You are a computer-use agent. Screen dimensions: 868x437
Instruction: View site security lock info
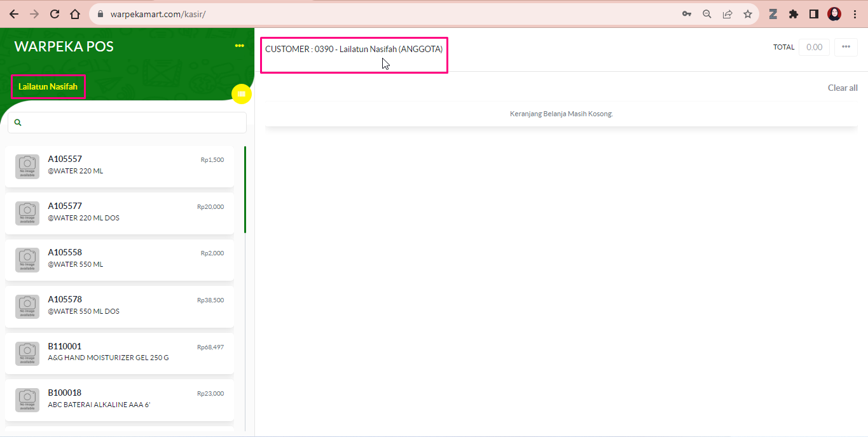tap(100, 14)
